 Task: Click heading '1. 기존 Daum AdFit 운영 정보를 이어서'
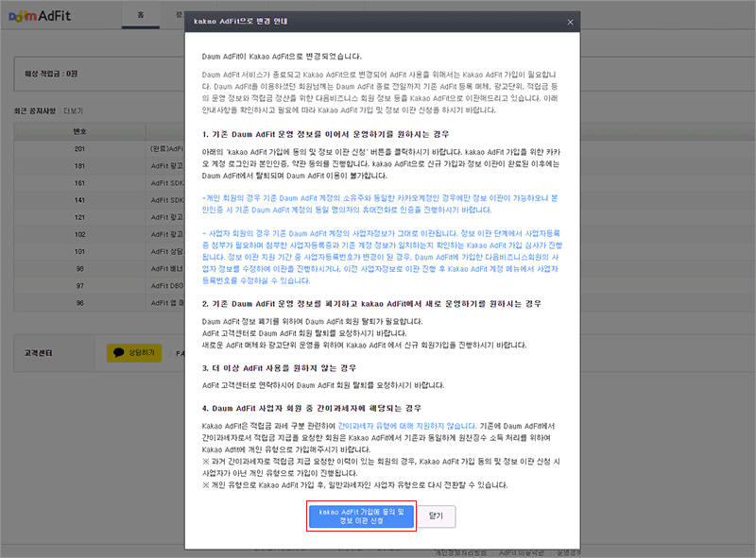click(325, 134)
